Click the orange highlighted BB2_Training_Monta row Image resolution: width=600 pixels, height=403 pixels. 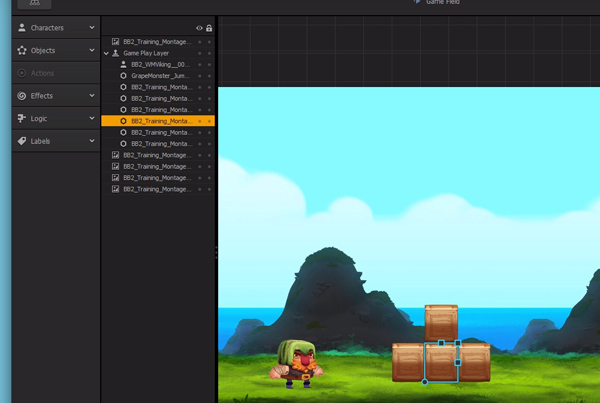coord(158,121)
